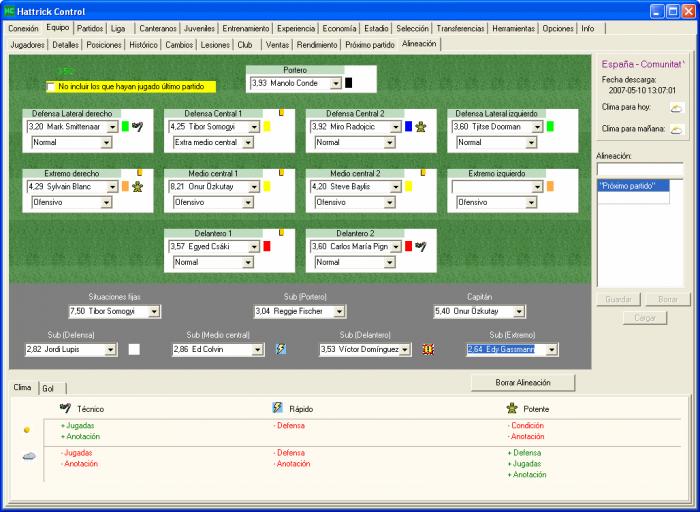Open the 'Extra medio central' orders dropdown
Image resolution: width=700 pixels, height=512 pixels.
pos(248,142)
